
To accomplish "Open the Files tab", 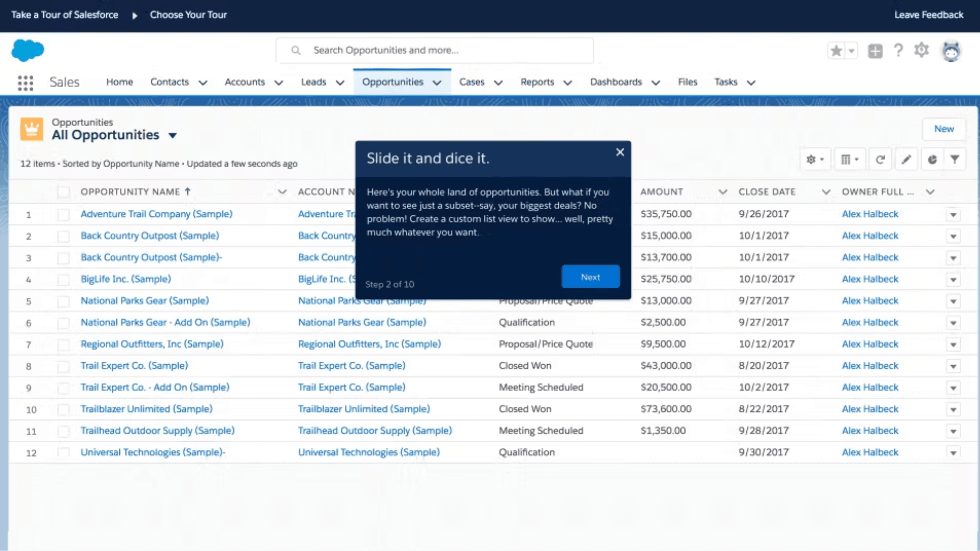I will (688, 82).
